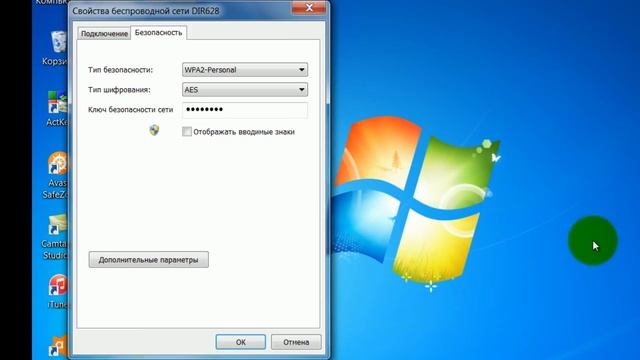This screenshot has width=640, height=360.
Task: Enable Отображать вводимые знаки checkbox
Action: click(x=187, y=131)
